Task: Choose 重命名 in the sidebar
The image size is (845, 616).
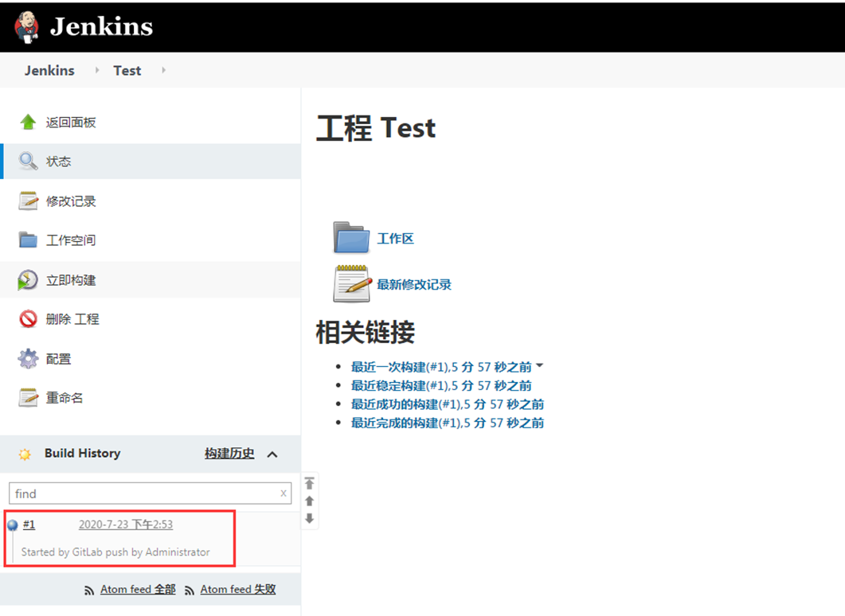Action: tap(65, 397)
